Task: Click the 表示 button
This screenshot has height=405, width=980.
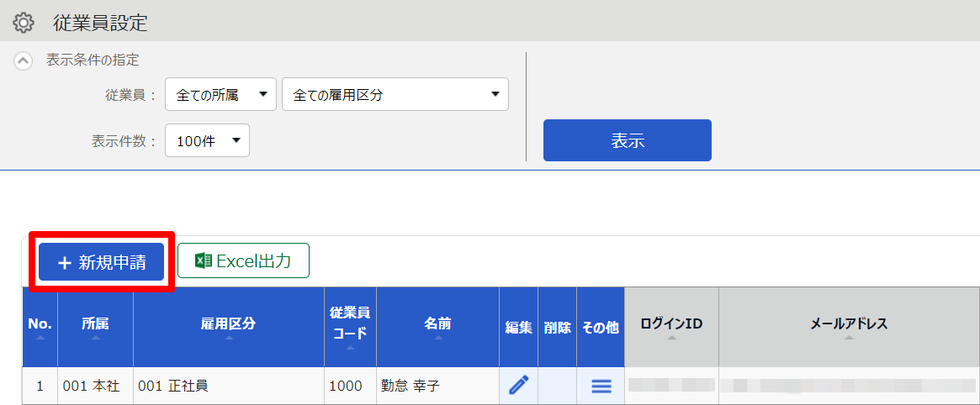Action: [628, 140]
